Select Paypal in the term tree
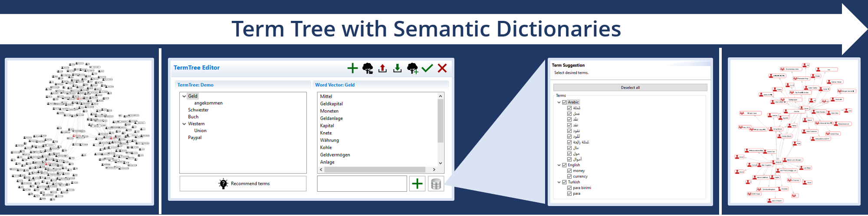Image resolution: width=868 pixels, height=216 pixels. 195,138
